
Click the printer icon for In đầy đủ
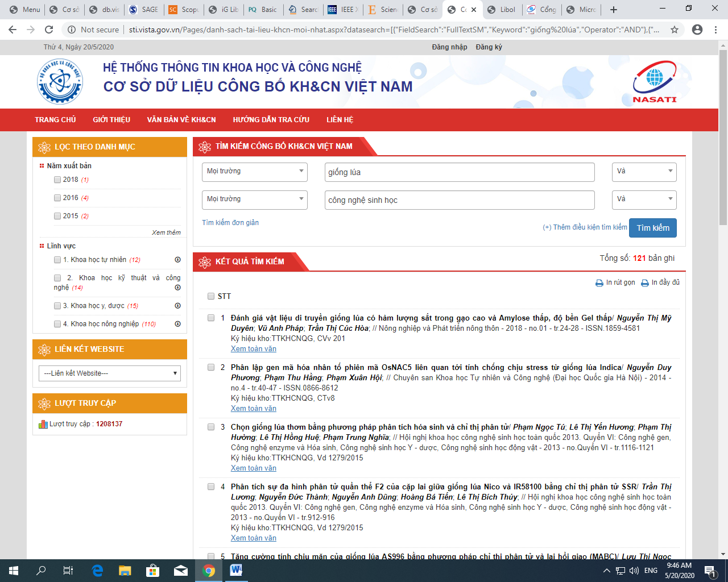[x=644, y=283]
